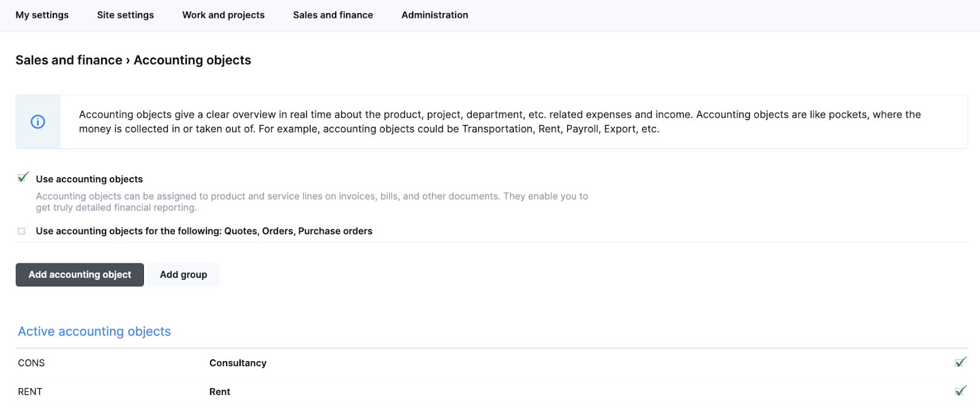Open the Rent accounting object
The width and height of the screenshot is (980, 420).
pyautogui.click(x=220, y=392)
